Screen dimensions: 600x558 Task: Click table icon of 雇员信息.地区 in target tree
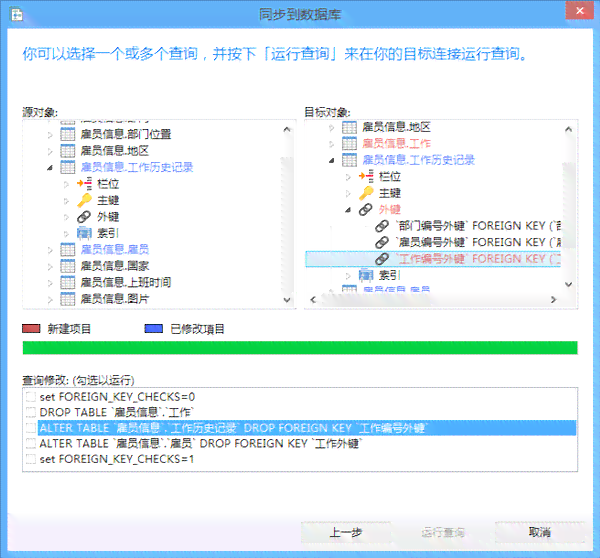[349, 127]
